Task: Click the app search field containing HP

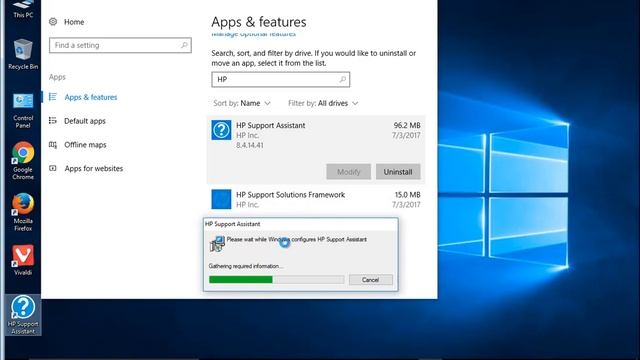Action: 280,80
